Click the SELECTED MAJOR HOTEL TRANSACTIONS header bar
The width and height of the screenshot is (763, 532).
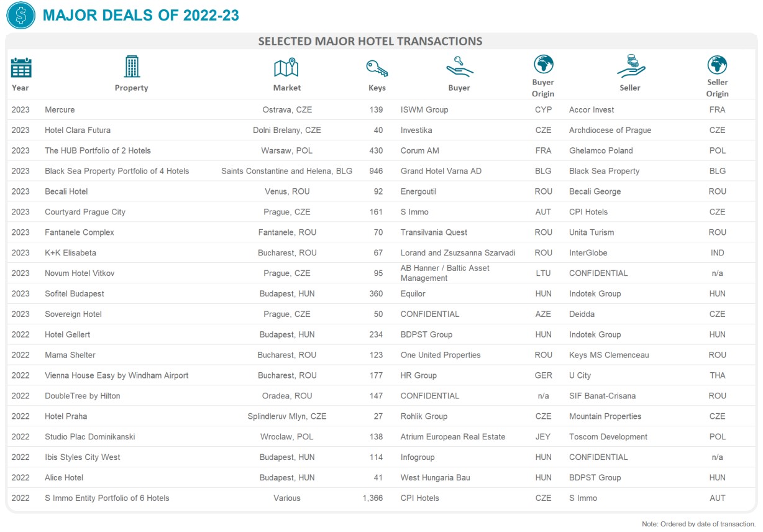(x=370, y=41)
